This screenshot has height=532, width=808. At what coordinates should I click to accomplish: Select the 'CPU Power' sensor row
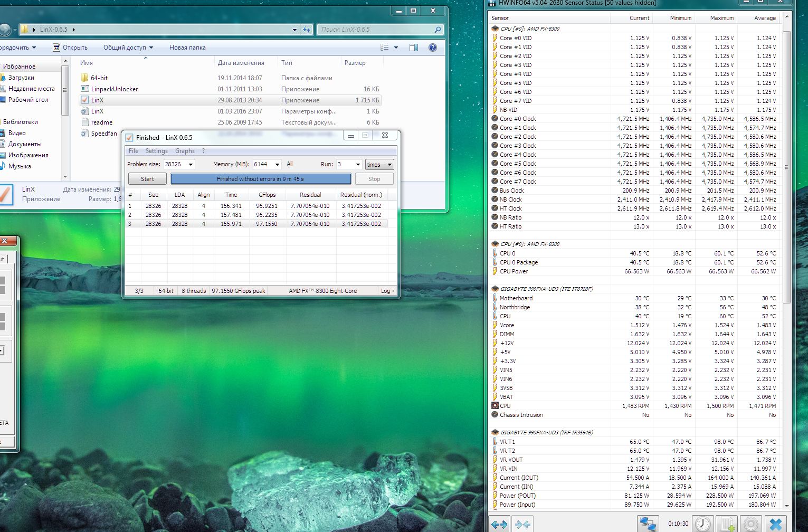coord(635,271)
